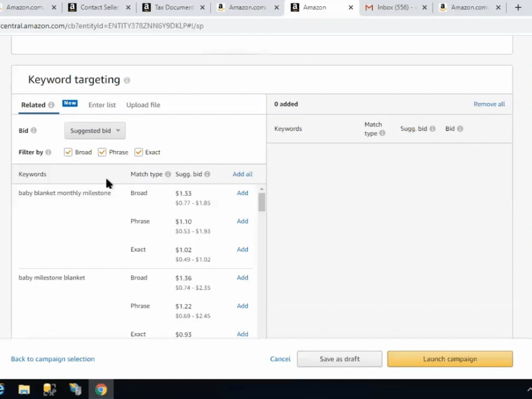The height and width of the screenshot is (399, 532).
Task: Add Exact match with $1.02 bid
Action: coord(243,249)
